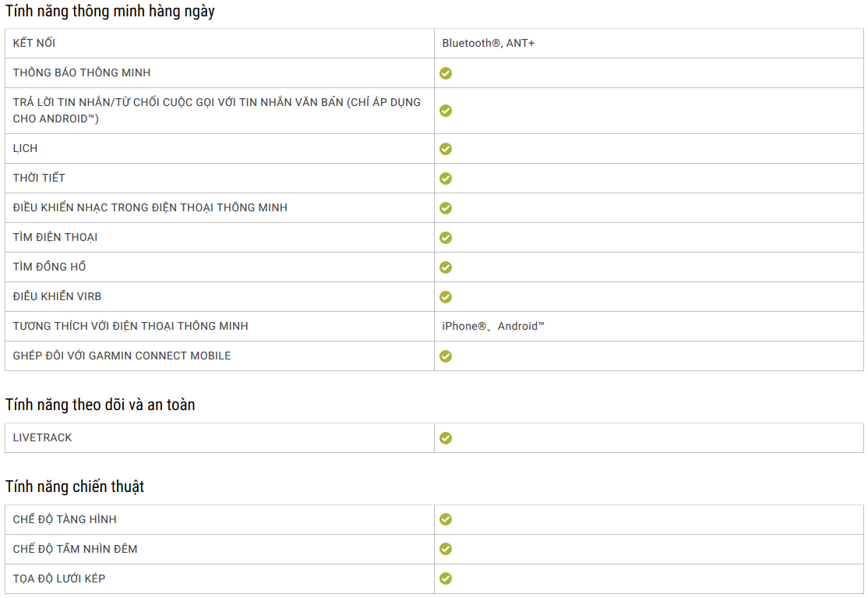Image resolution: width=868 pixels, height=598 pixels.
Task: Select the Bluetooth®, ANT+ value text
Action: click(489, 43)
